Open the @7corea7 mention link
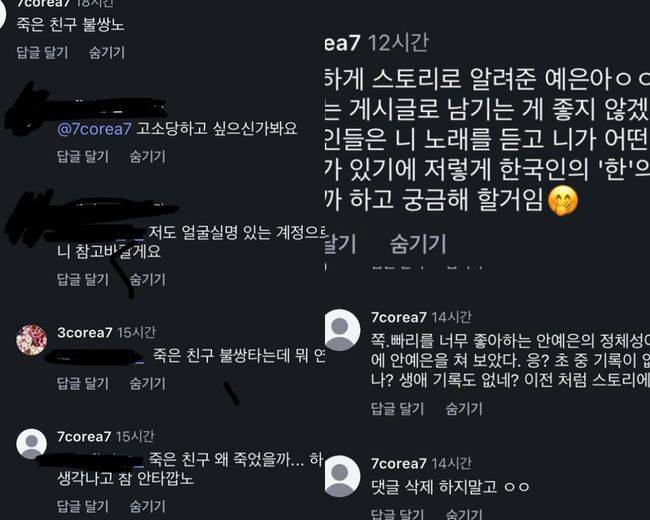This screenshot has width=650, height=520. [95, 129]
